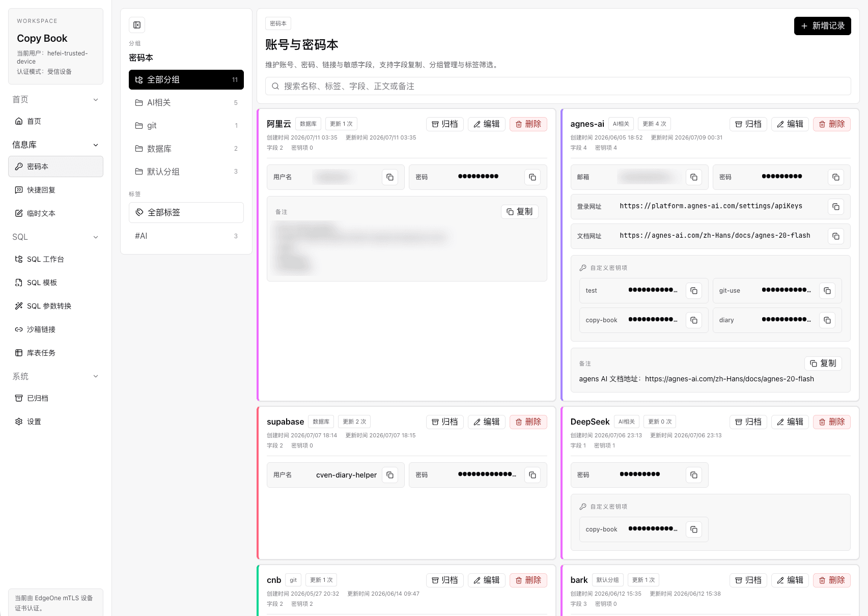
Task: Filter by the AI相关 group
Action: [x=186, y=103]
